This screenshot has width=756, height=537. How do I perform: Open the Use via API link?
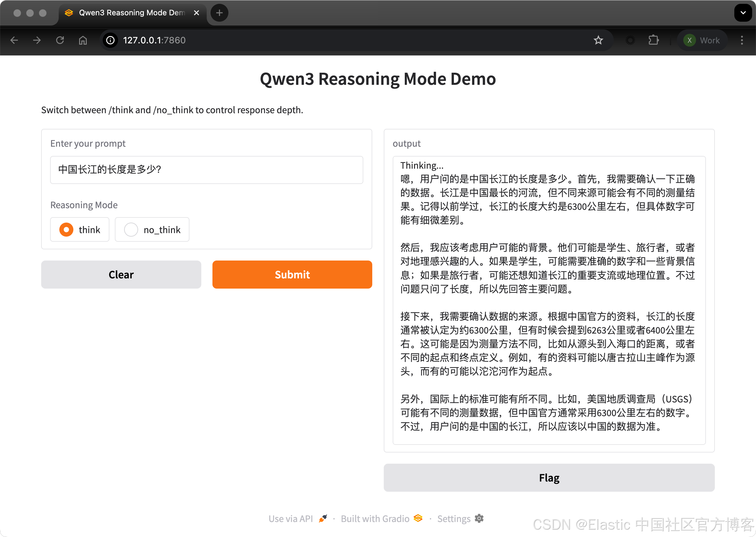tap(298, 519)
